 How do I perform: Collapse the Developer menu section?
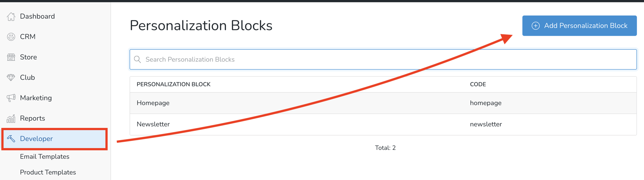tap(36, 139)
